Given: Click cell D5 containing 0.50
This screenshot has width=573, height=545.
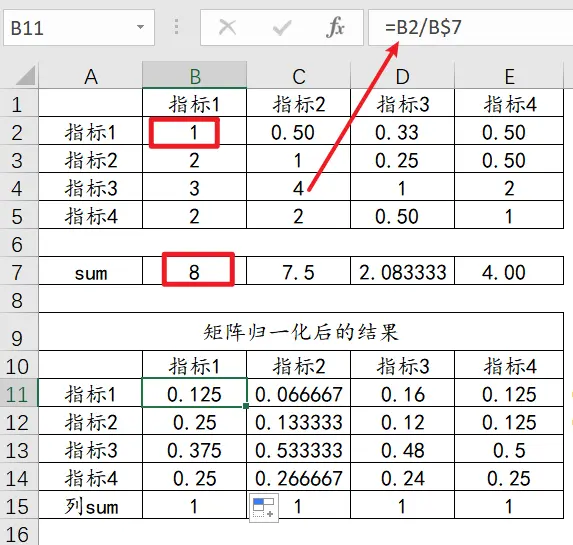Looking at the screenshot, I should 402,215.
